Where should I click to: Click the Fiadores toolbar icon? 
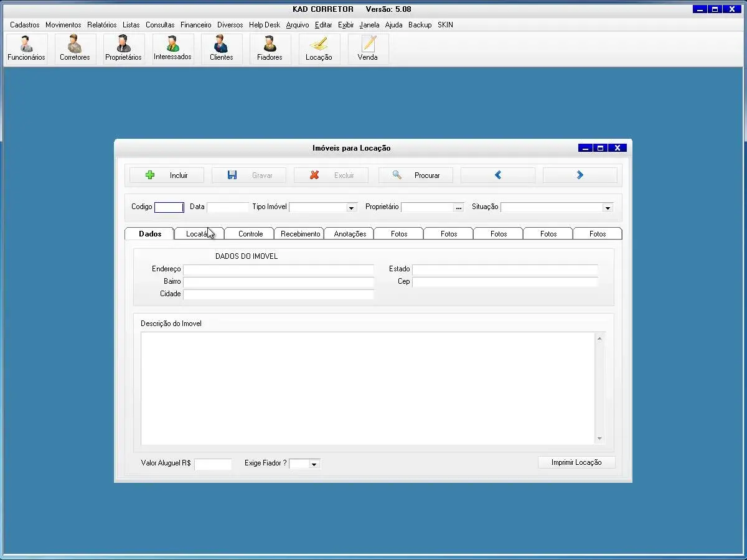(x=270, y=49)
